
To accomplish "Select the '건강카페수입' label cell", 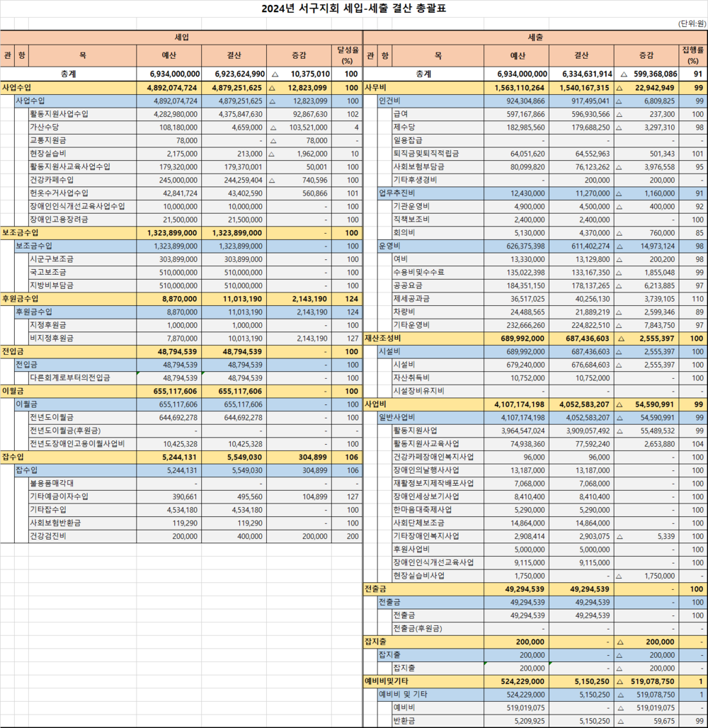I will click(x=83, y=180).
